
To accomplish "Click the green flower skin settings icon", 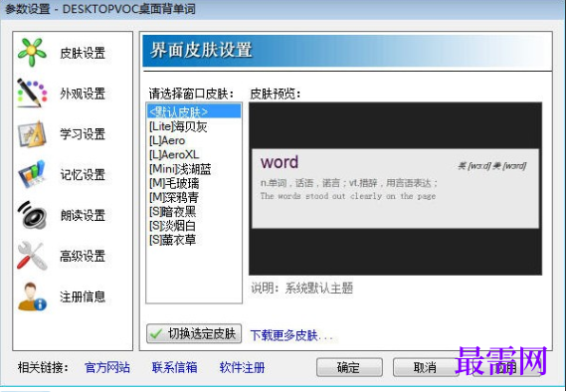I will coord(32,52).
